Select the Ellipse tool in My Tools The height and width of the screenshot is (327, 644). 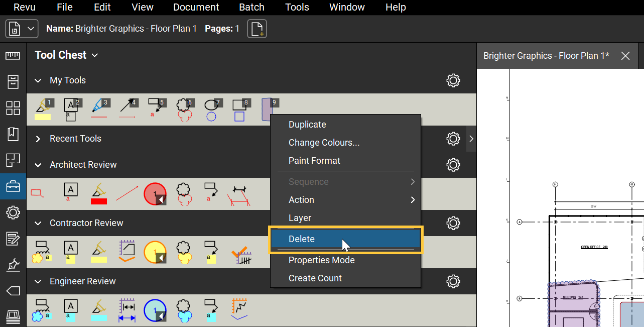pyautogui.click(x=212, y=106)
